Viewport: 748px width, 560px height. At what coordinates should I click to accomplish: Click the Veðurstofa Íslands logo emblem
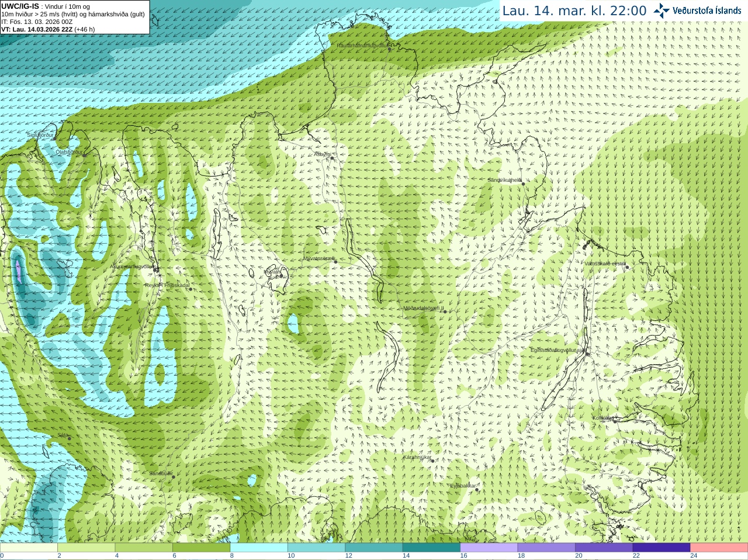662,11
